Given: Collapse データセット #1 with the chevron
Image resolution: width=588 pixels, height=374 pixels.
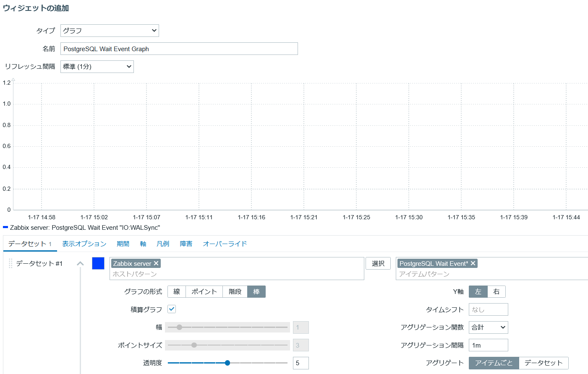Looking at the screenshot, I should pos(80,264).
